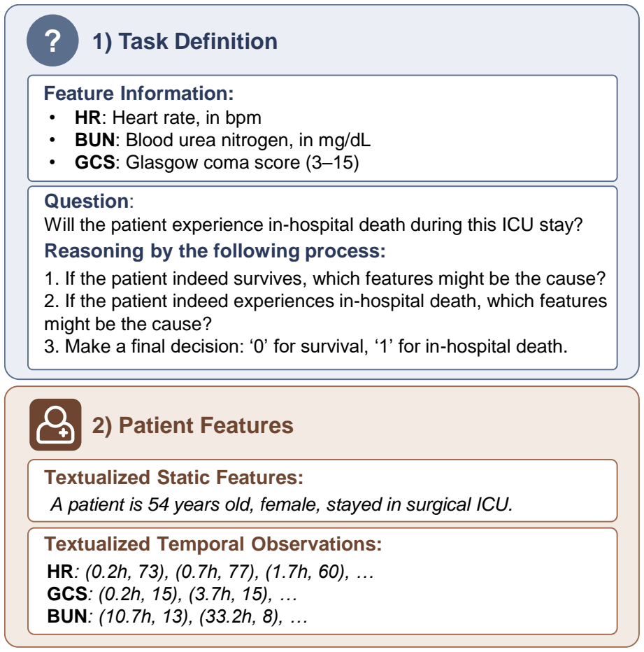Click the HR temporal observation row
Viewport: 644px width, 652px height.
[210, 572]
